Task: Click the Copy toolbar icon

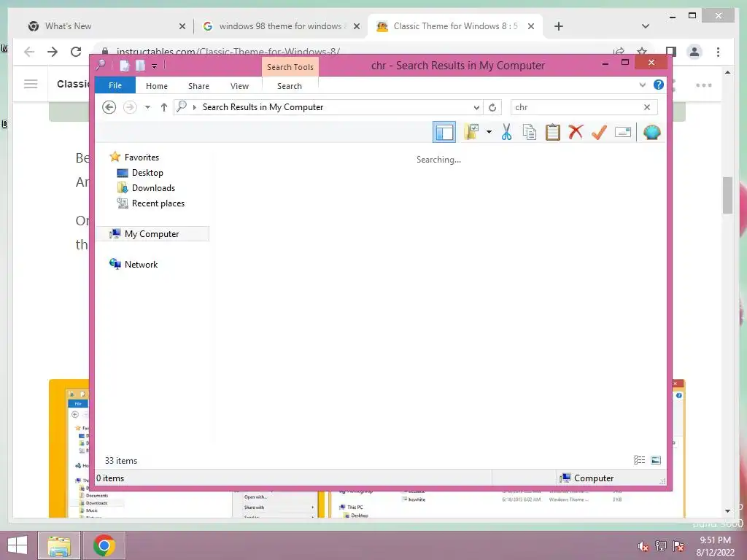Action: (530, 132)
